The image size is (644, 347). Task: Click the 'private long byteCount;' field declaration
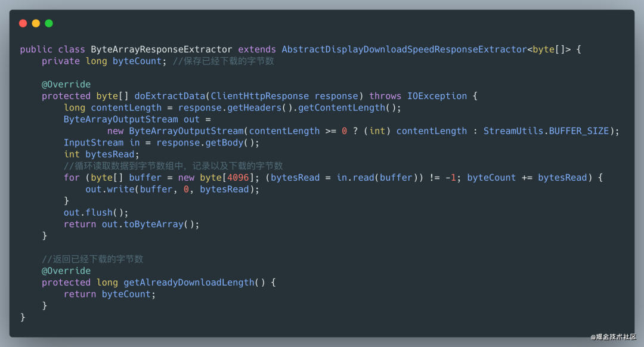[104, 61]
